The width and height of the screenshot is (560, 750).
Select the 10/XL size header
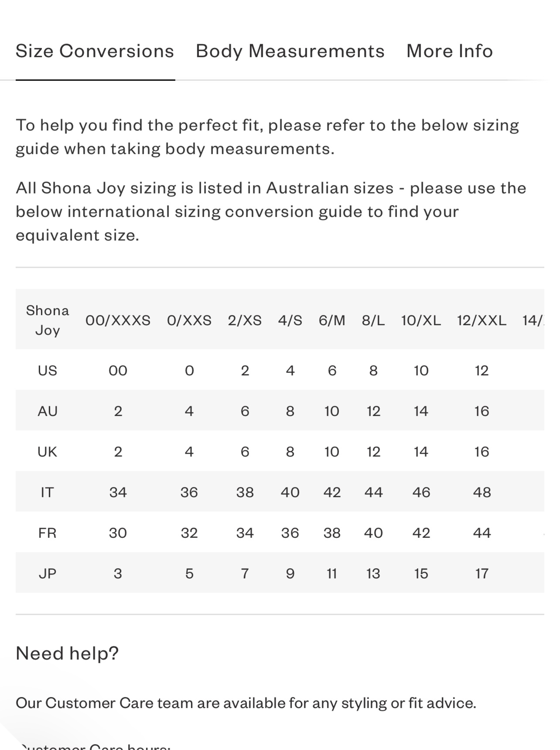point(421,320)
